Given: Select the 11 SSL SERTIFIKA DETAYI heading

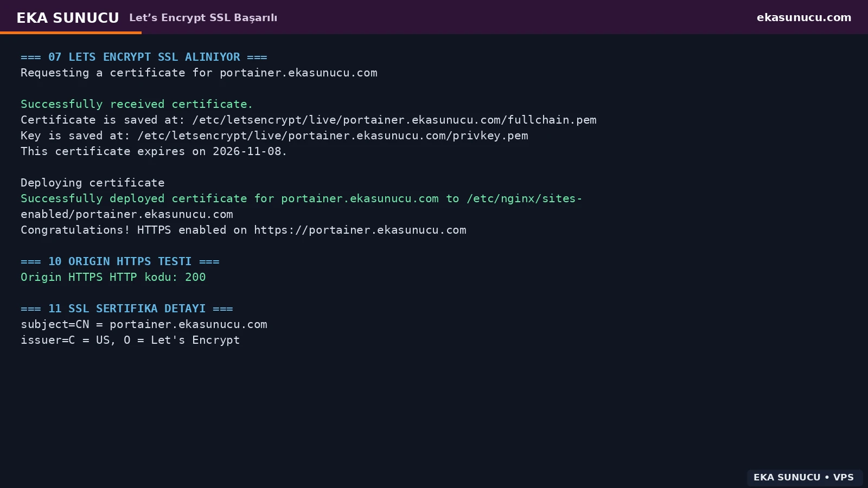Looking at the screenshot, I should coord(127,309).
